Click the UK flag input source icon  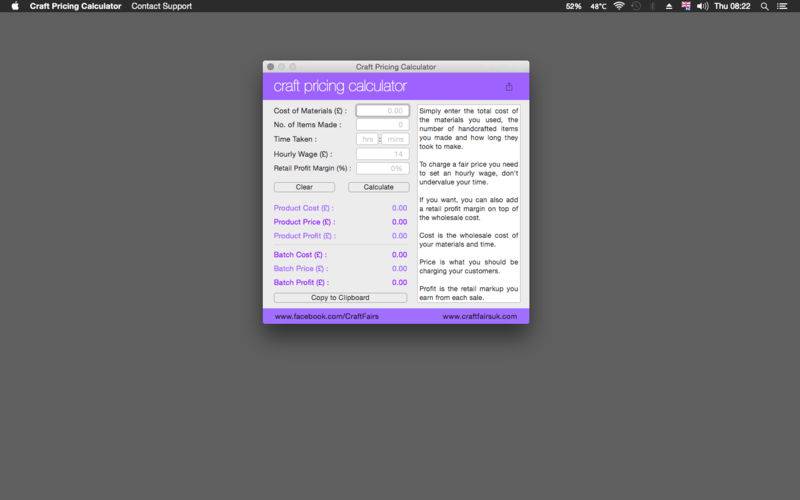pos(686,6)
